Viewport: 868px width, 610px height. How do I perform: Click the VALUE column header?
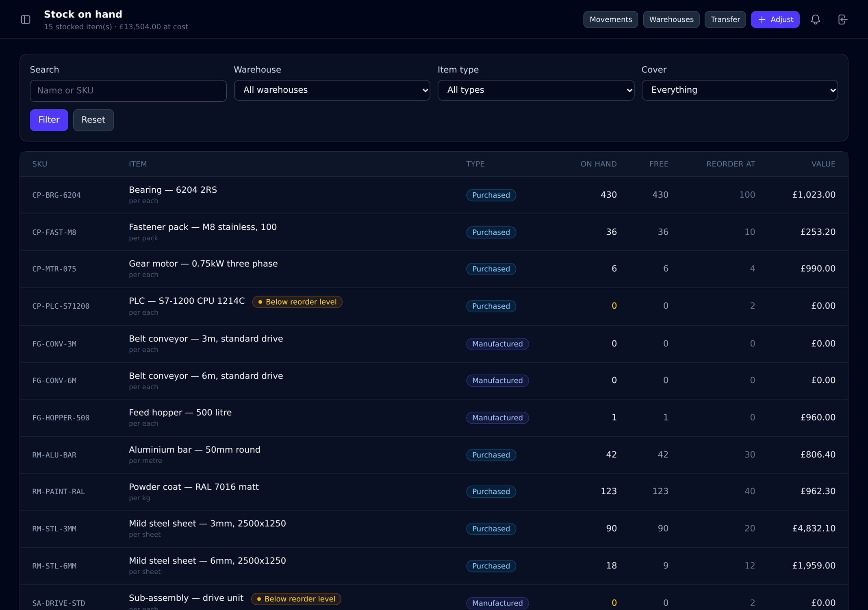pos(823,164)
